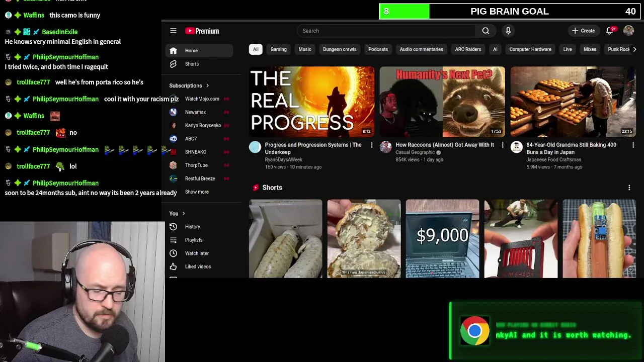
Task: Open How Raccoons (Almost) Got Away title
Action: point(445,145)
